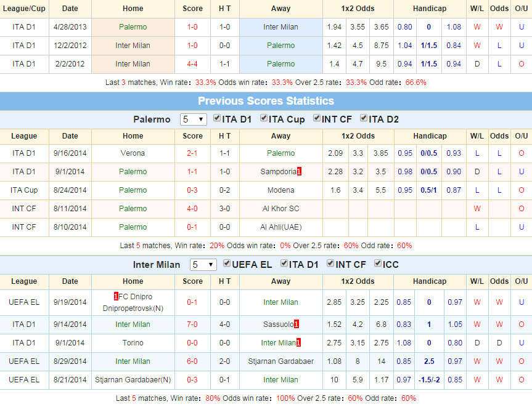Open Al Khor SC team link
The width and height of the screenshot is (532, 407).
(280, 208)
